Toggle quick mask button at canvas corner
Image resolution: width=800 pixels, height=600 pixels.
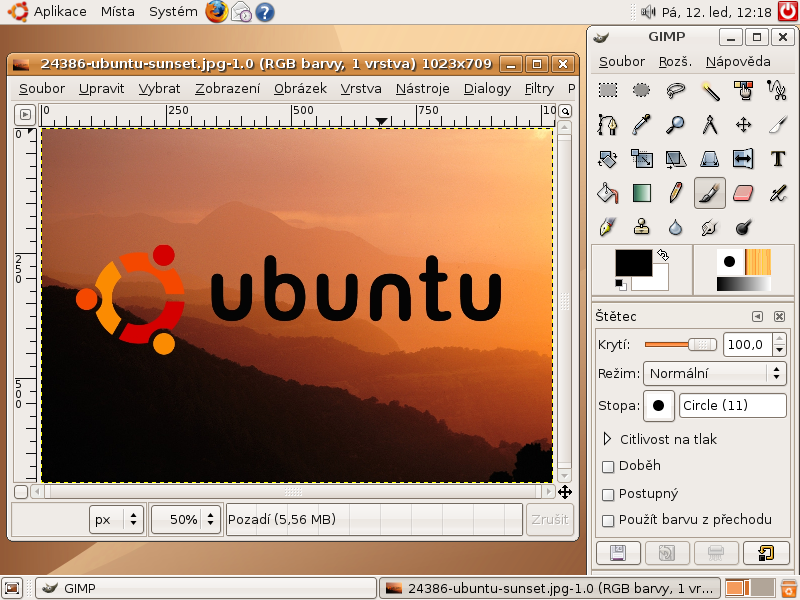21,492
